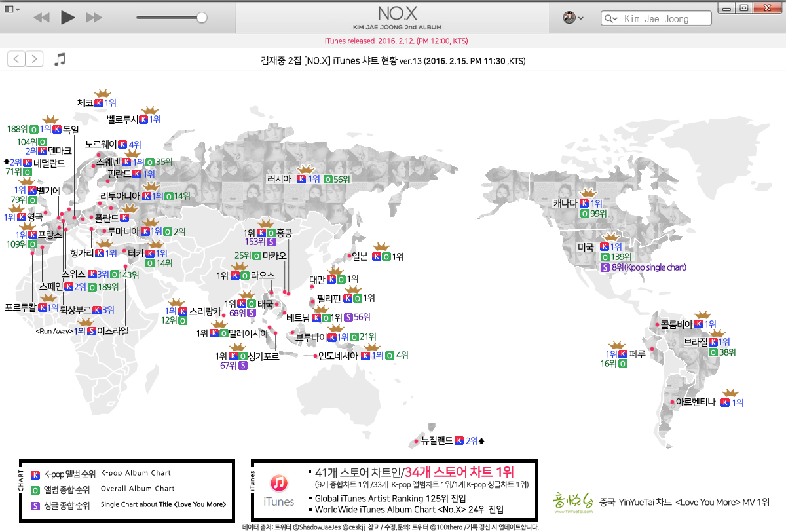Open the top-left window menu dropdown
The width and height of the screenshot is (786, 532).
pyautogui.click(x=12, y=9)
